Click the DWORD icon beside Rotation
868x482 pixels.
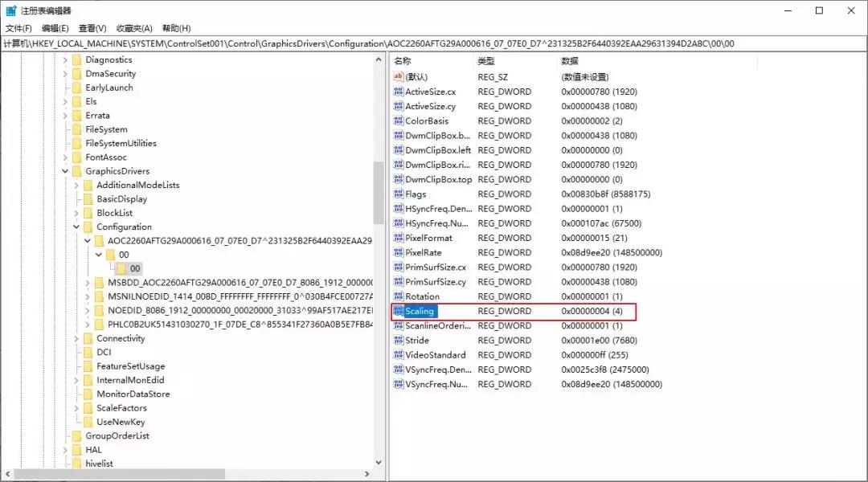pyautogui.click(x=398, y=296)
